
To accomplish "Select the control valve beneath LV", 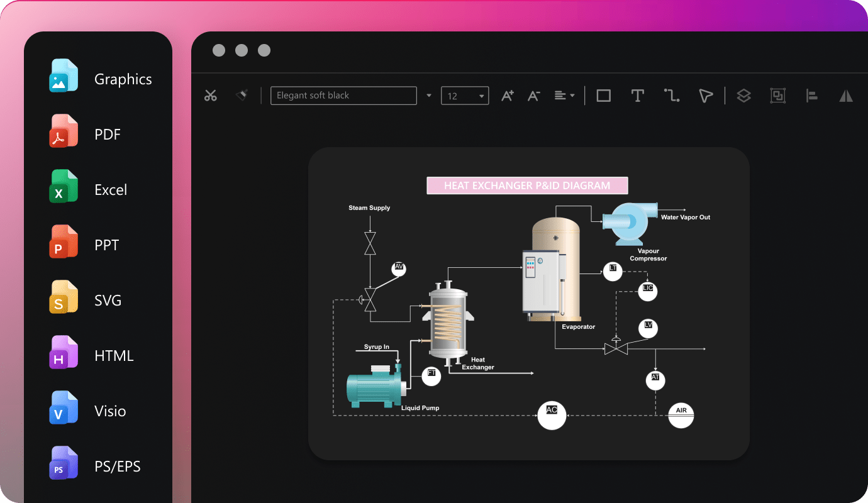I will click(616, 346).
